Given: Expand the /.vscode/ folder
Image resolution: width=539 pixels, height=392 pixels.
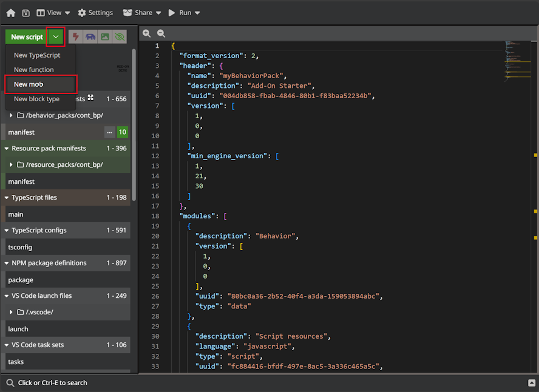Looking at the screenshot, I should (x=11, y=313).
